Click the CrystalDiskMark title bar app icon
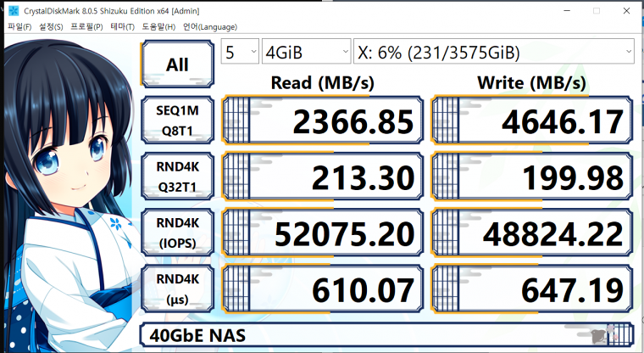Screen dimensions: 644x353 coord(14,11)
